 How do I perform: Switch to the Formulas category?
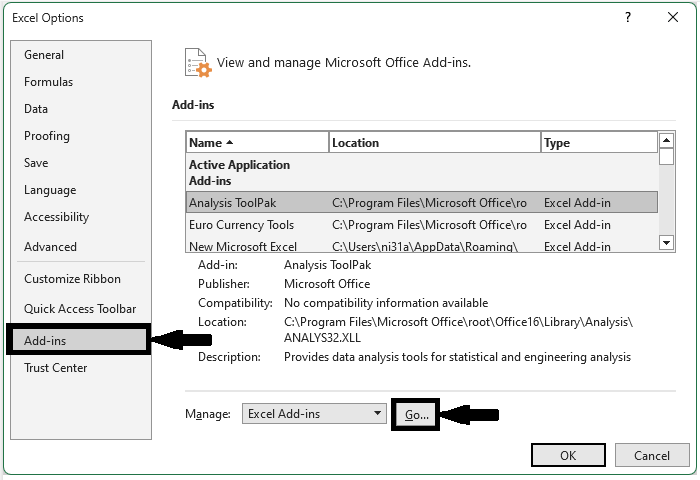49,82
